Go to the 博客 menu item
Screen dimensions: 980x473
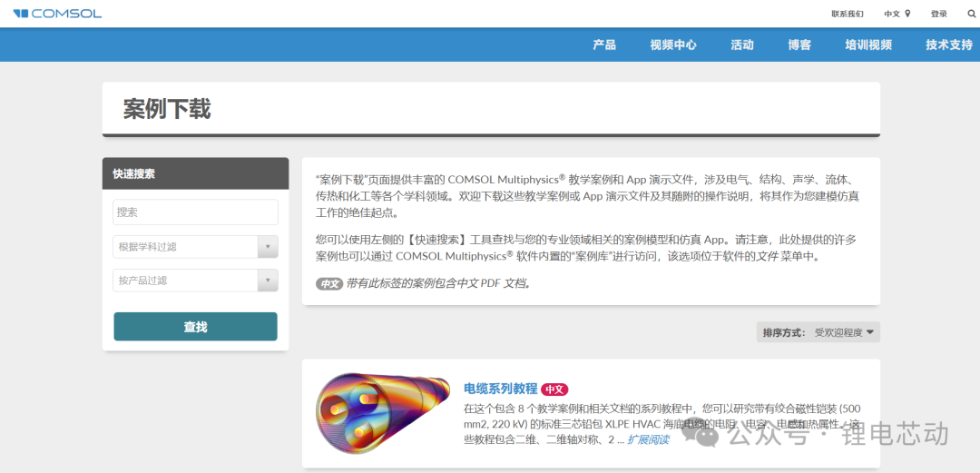pyautogui.click(x=799, y=44)
